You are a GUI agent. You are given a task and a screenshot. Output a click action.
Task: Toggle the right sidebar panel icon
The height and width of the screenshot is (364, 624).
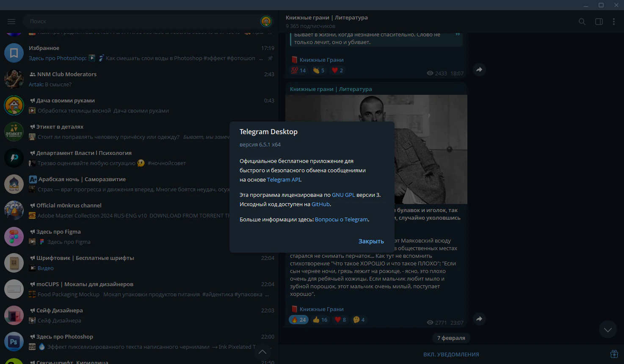pyautogui.click(x=599, y=22)
